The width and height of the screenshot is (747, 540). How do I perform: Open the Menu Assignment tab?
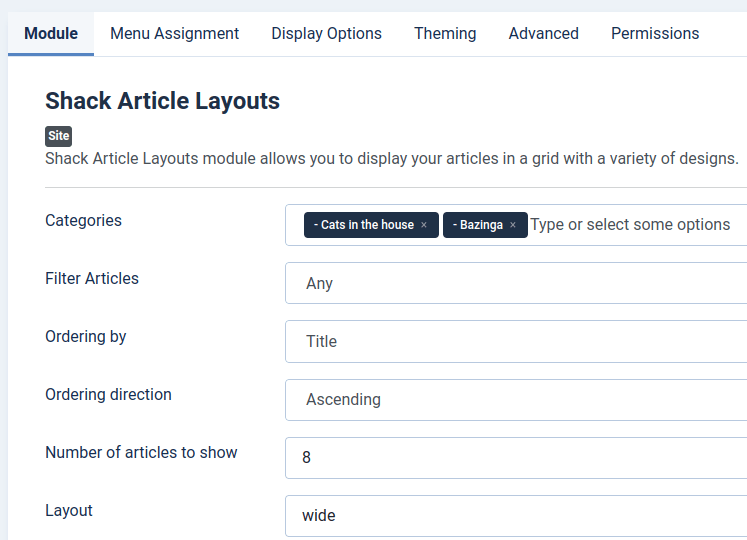[x=174, y=34]
